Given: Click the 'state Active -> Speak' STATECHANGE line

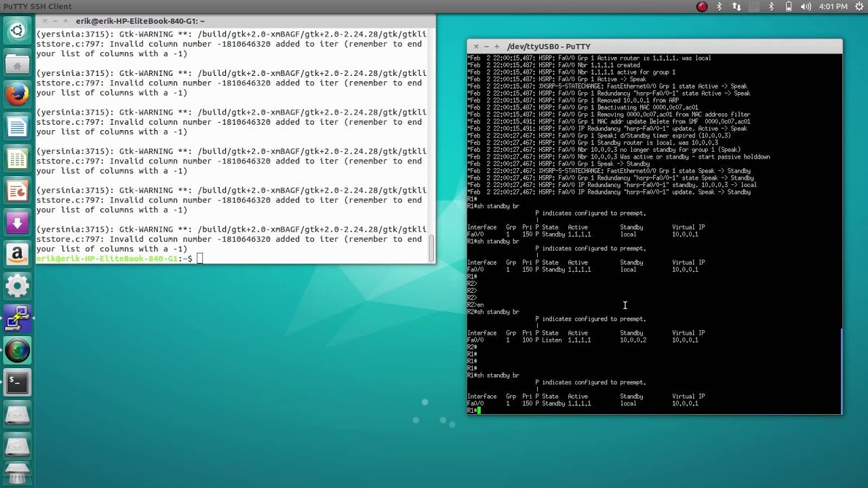Looking at the screenshot, I should point(607,86).
